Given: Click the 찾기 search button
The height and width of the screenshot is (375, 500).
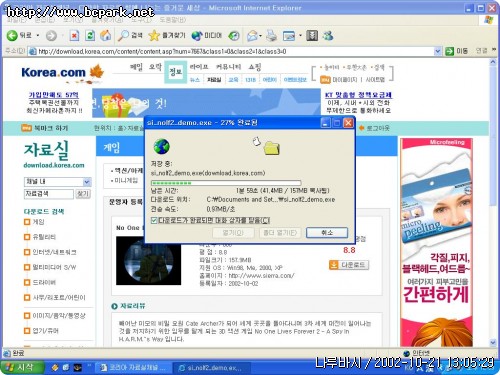Looking at the screenshot, I should click(x=83, y=194).
